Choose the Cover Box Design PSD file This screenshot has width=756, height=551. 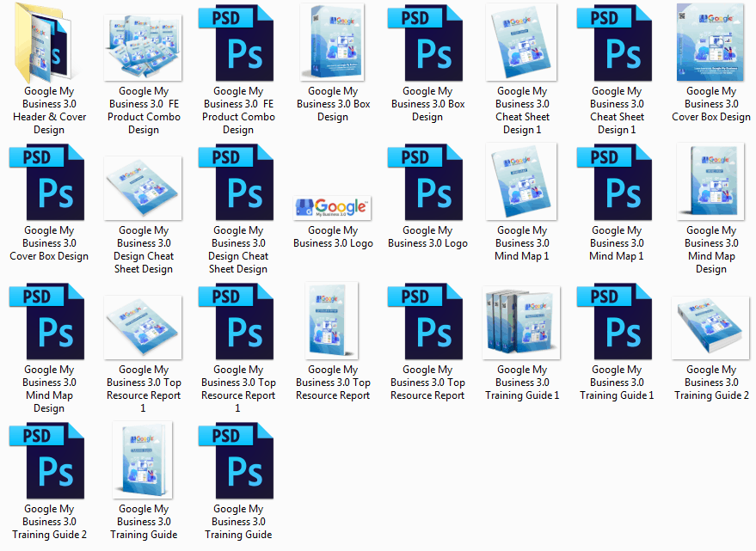click(49, 182)
